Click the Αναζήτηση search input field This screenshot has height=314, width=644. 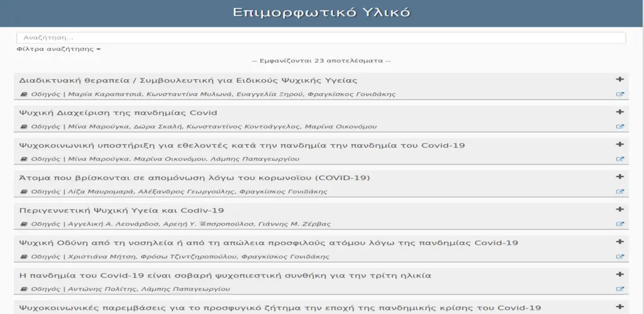coord(321,38)
